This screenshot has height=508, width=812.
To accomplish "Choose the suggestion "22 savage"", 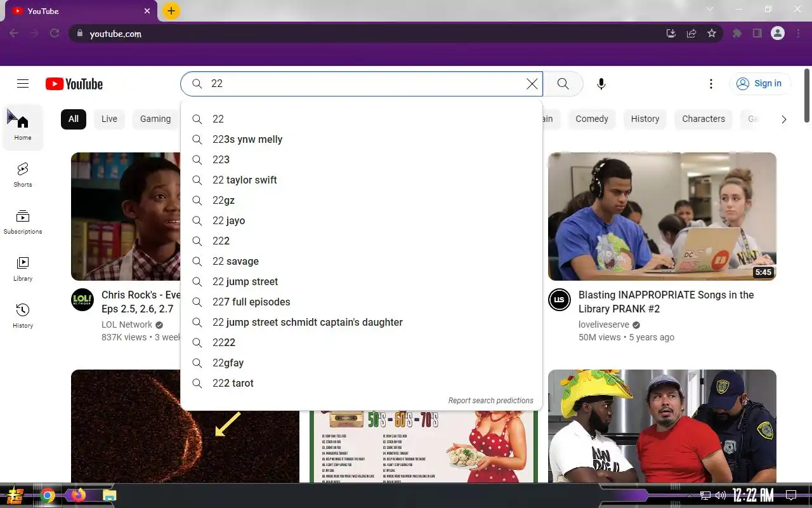I will tap(362, 261).
